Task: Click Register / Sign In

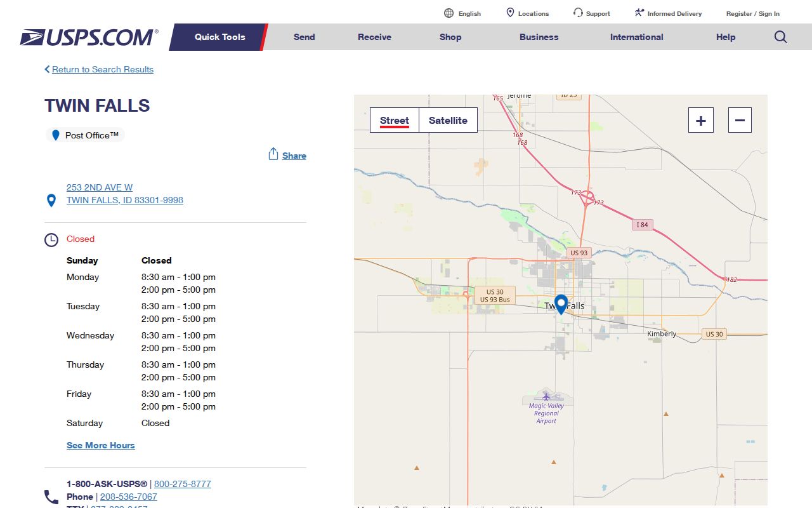Action: tap(753, 13)
